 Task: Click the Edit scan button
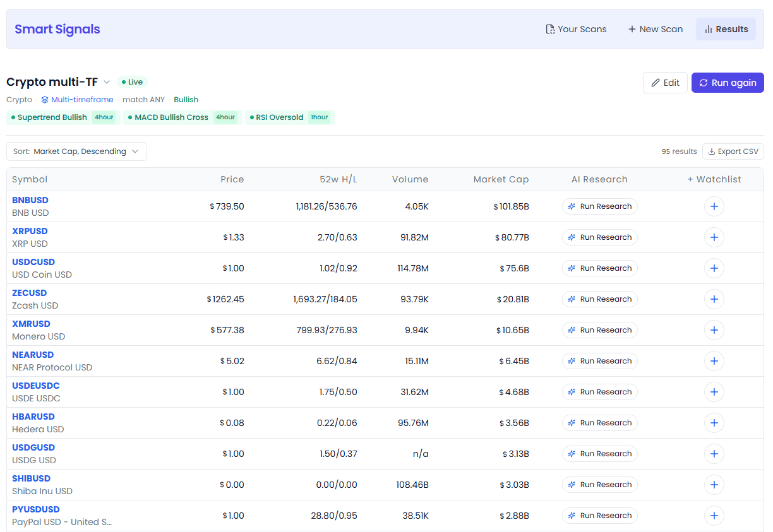click(665, 83)
